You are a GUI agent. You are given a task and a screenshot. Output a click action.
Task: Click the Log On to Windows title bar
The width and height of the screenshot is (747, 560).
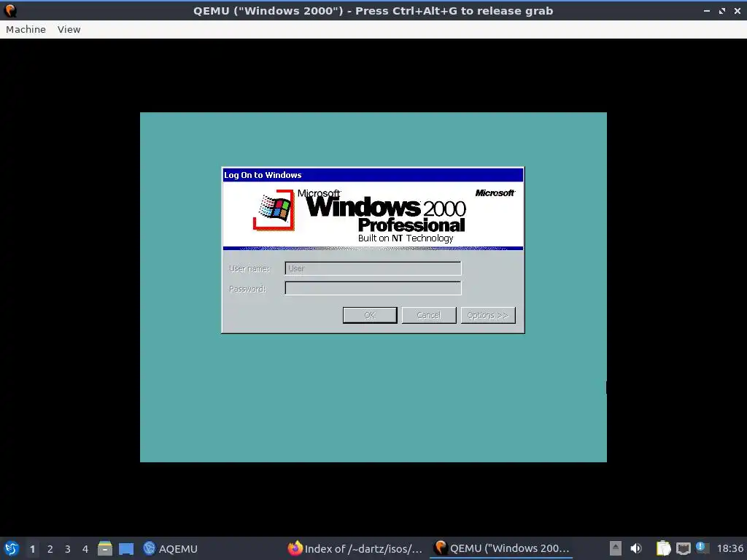click(x=373, y=175)
